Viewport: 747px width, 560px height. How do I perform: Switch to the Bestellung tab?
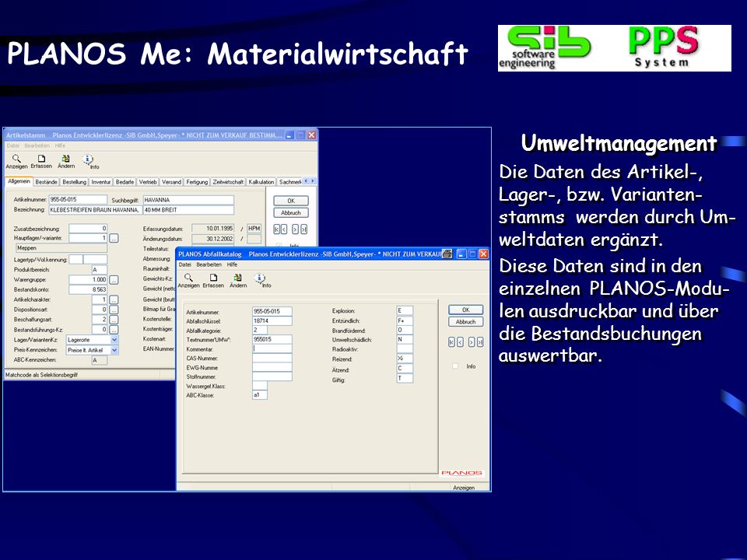pyautogui.click(x=75, y=182)
